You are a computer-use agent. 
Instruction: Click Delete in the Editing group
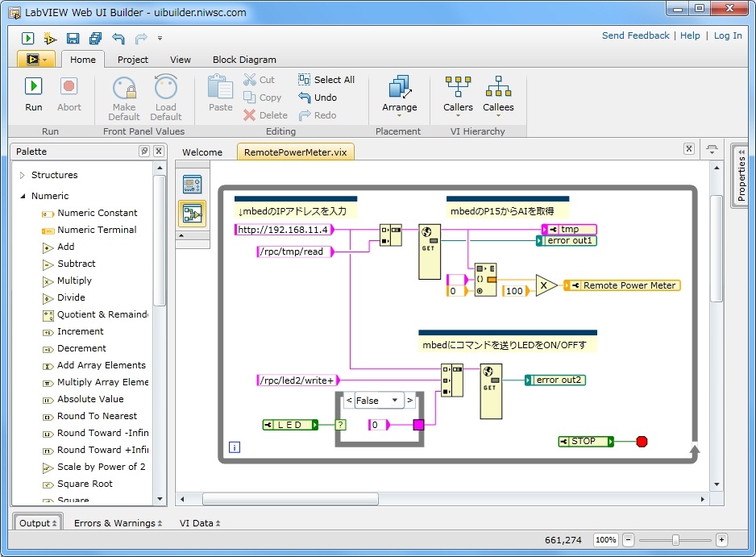click(x=266, y=115)
